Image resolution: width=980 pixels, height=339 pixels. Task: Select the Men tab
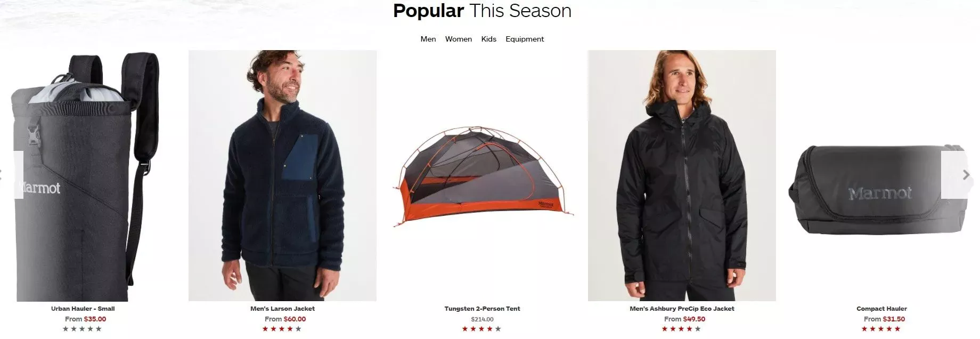(428, 39)
